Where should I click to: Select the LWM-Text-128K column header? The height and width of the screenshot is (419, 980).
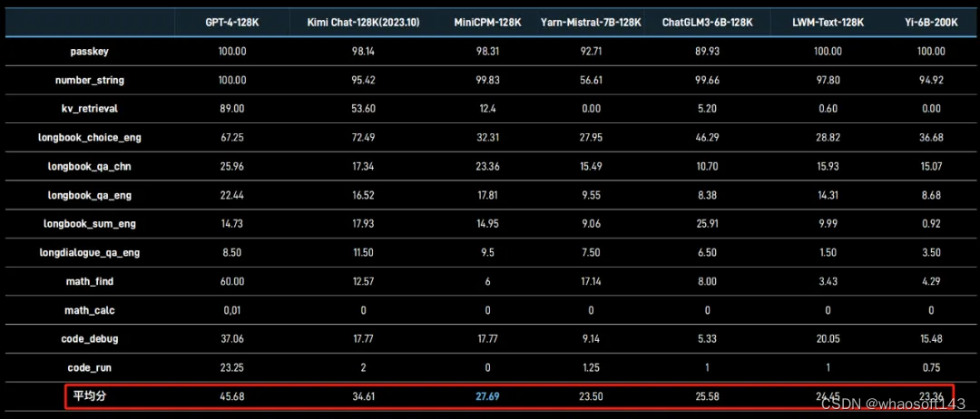click(828, 23)
